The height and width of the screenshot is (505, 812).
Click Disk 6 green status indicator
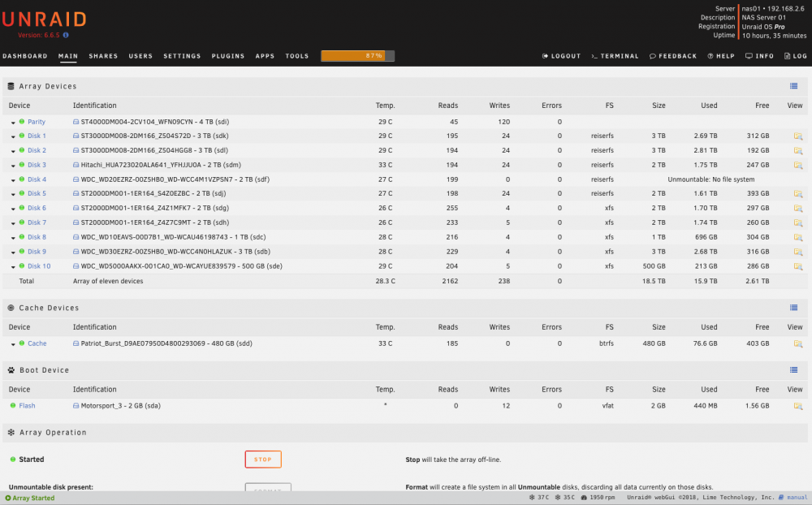(22, 208)
